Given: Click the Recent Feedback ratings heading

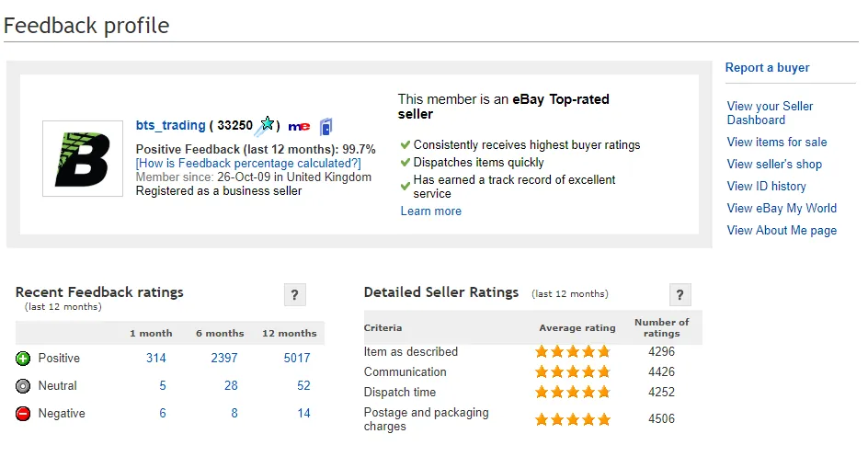Looking at the screenshot, I should [x=99, y=292].
